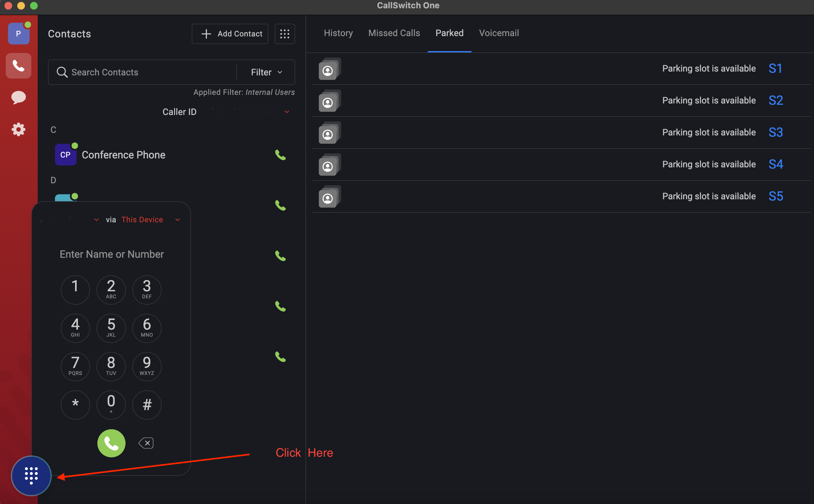Viewport: 814px width, 504px height.
Task: Tap dialpad key 9 WXYZ
Action: coord(147,366)
